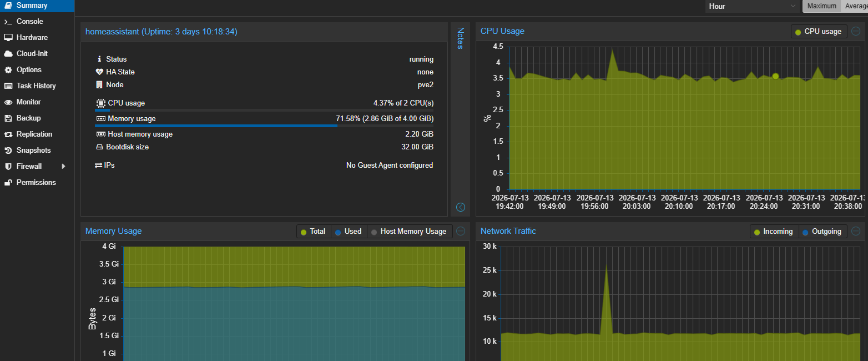Select the Maximum display mode
Image resolution: width=868 pixels, height=361 pixels.
pos(821,6)
